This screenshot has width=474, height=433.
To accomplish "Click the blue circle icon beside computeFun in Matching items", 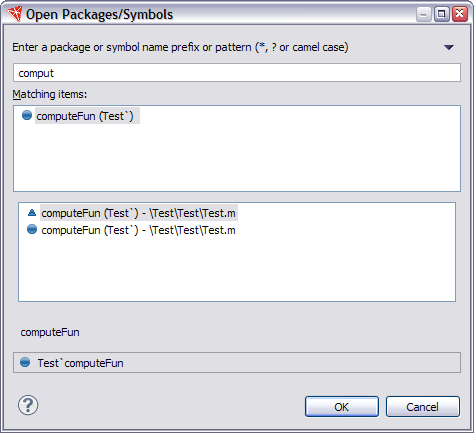I will pyautogui.click(x=27, y=115).
